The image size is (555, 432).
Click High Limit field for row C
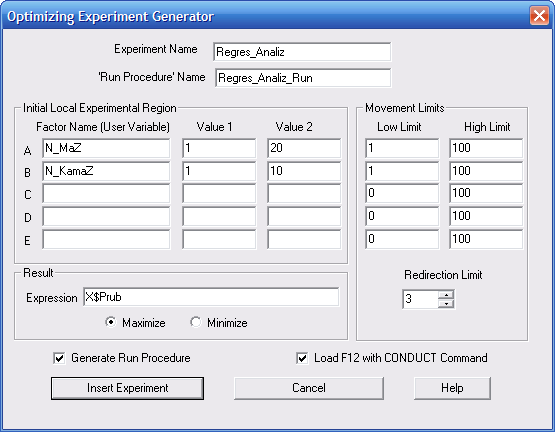486,193
